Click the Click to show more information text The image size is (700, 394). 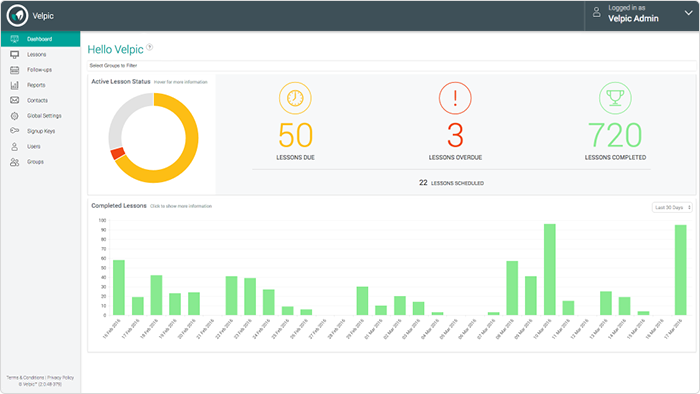click(181, 206)
